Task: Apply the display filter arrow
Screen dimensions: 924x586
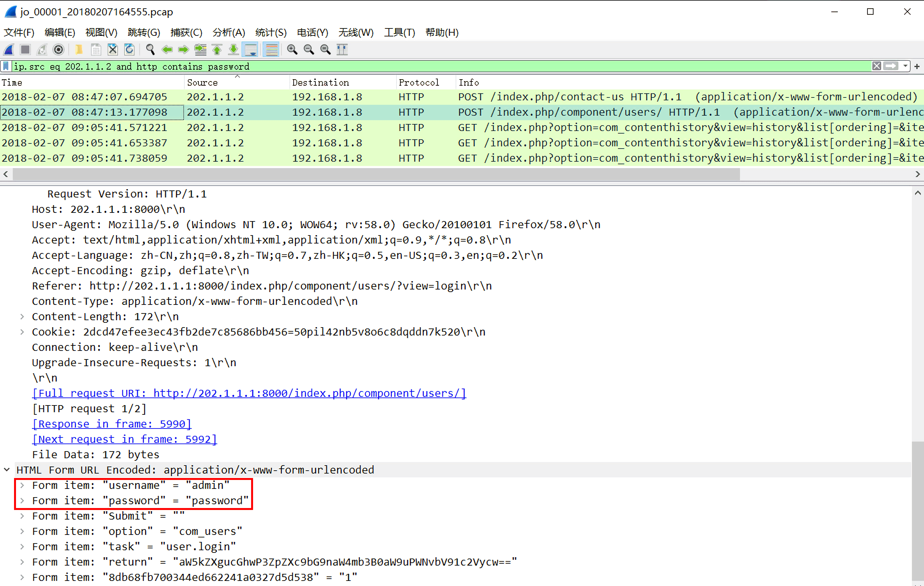Action: click(x=891, y=66)
